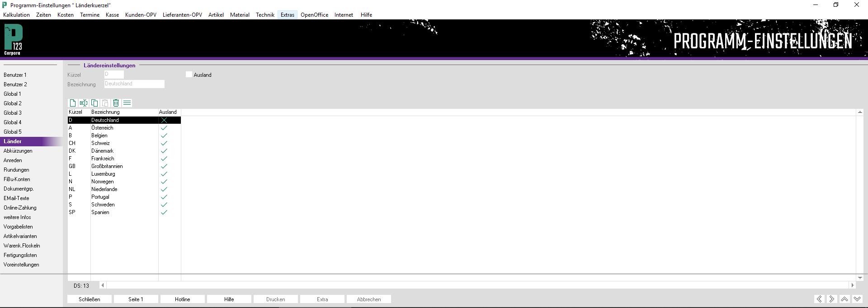Toggle Ausland checkmark for Schweiz
This screenshot has height=308, width=868.
(164, 143)
